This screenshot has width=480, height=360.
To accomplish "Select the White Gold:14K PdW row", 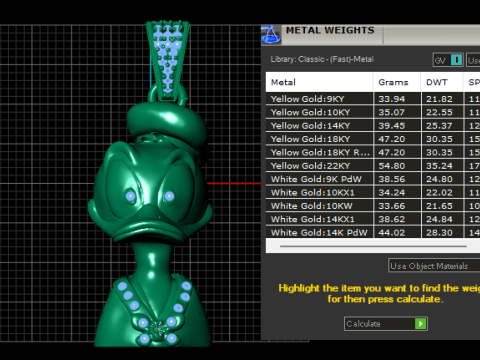I will (x=373, y=232).
